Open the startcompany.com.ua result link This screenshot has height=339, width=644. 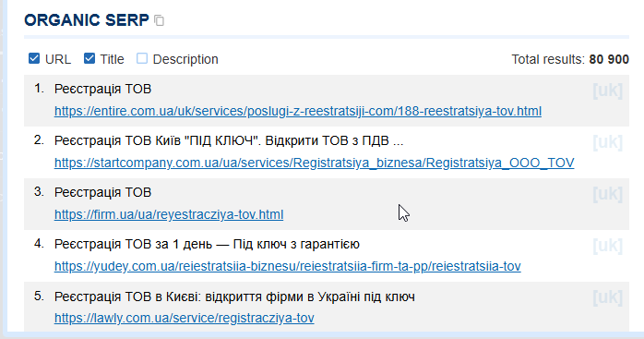click(x=315, y=163)
